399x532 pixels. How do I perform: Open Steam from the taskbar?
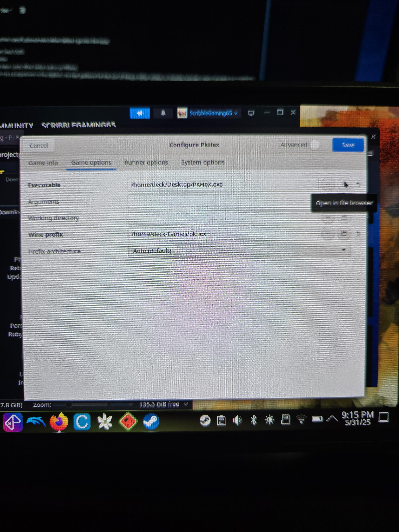pyautogui.click(x=151, y=421)
